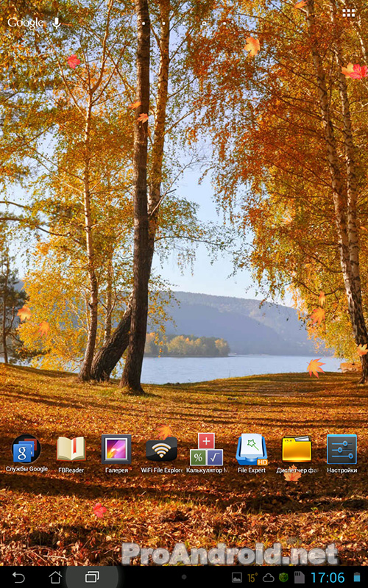Open the Галерея gallery app

click(116, 449)
